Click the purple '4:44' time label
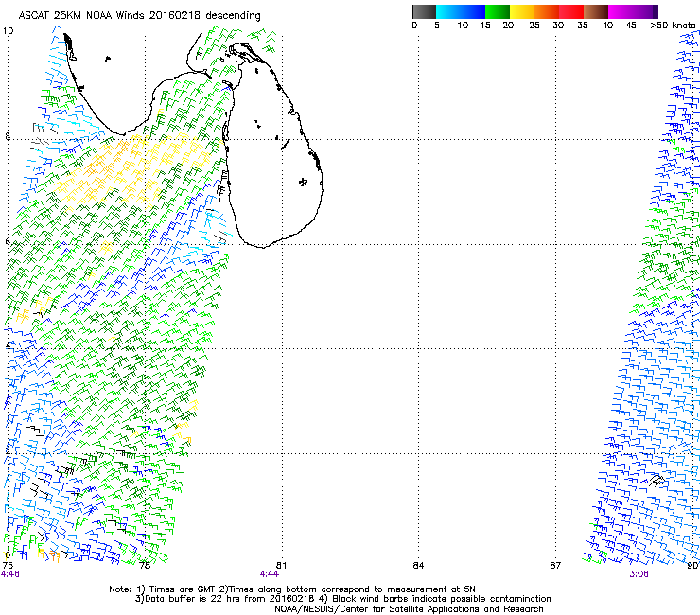This screenshot has height=615, width=700. 270,574
